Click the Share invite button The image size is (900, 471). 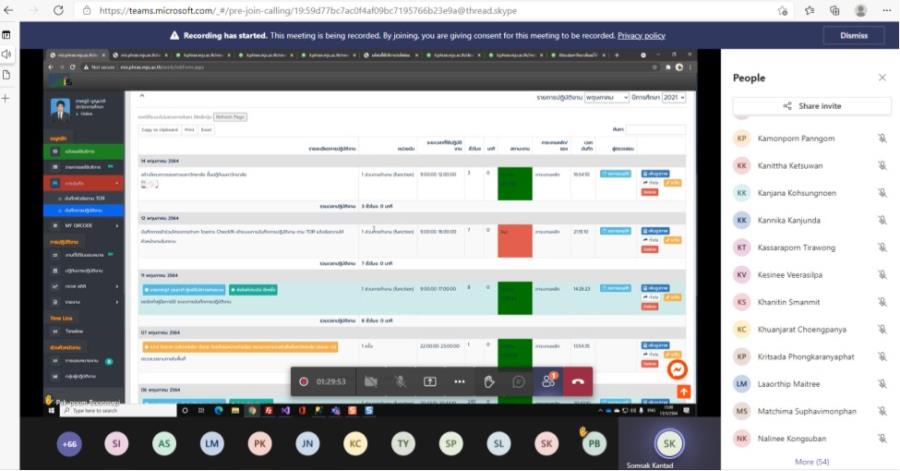(x=811, y=106)
